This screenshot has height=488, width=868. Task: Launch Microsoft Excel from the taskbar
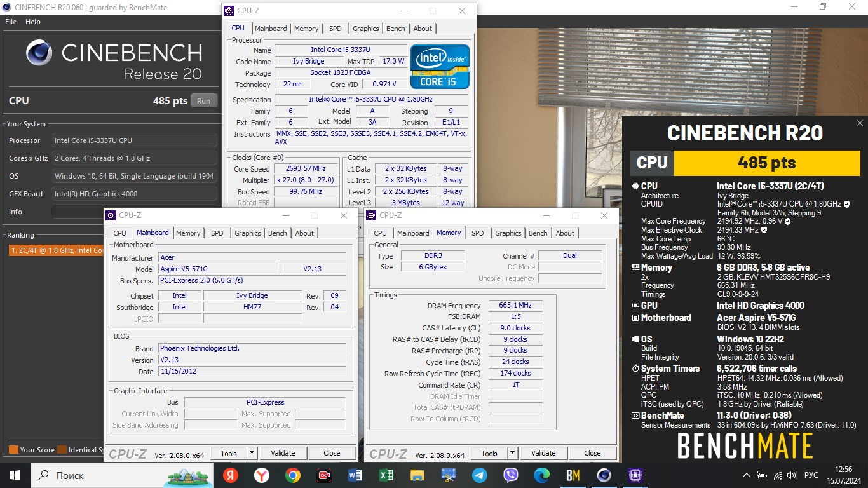386,475
